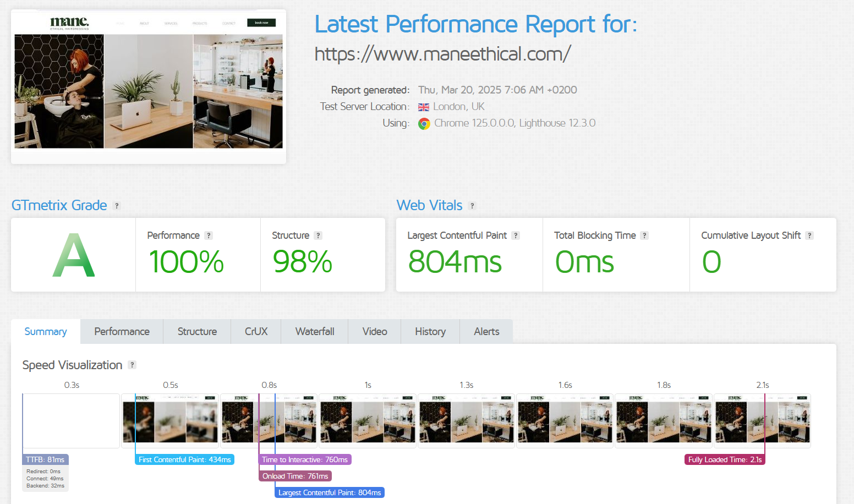Screen dimensions: 854x504
Task: View the History tab
Action: click(430, 332)
